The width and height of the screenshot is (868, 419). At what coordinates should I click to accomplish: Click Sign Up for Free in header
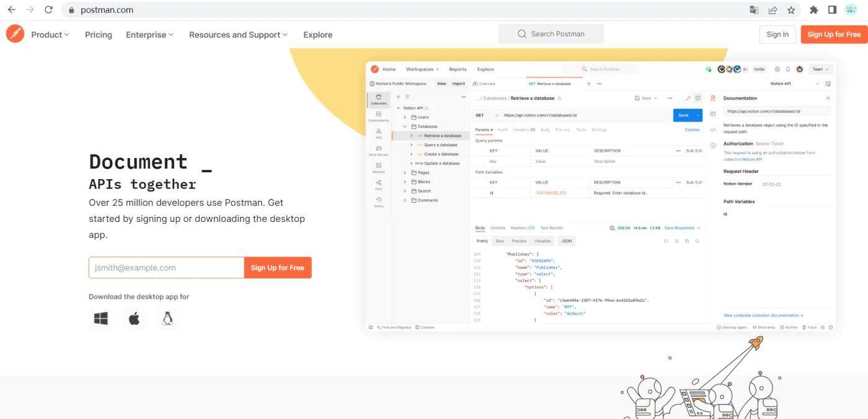[834, 34]
